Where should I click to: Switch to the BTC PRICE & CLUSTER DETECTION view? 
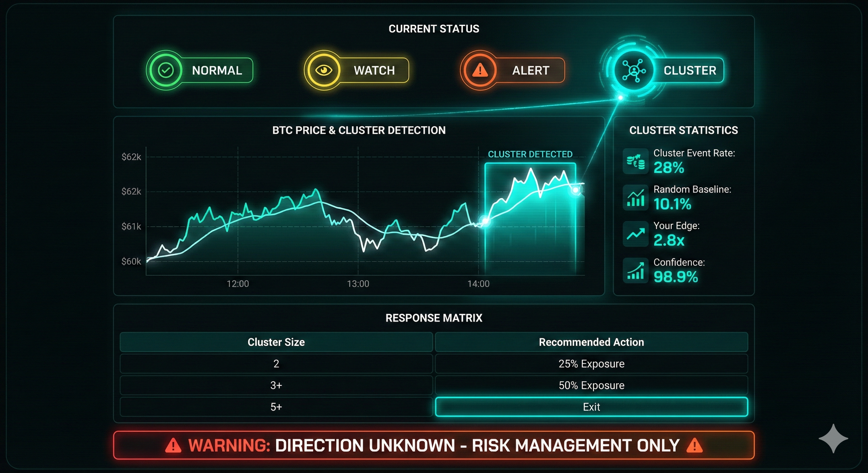coord(359,130)
